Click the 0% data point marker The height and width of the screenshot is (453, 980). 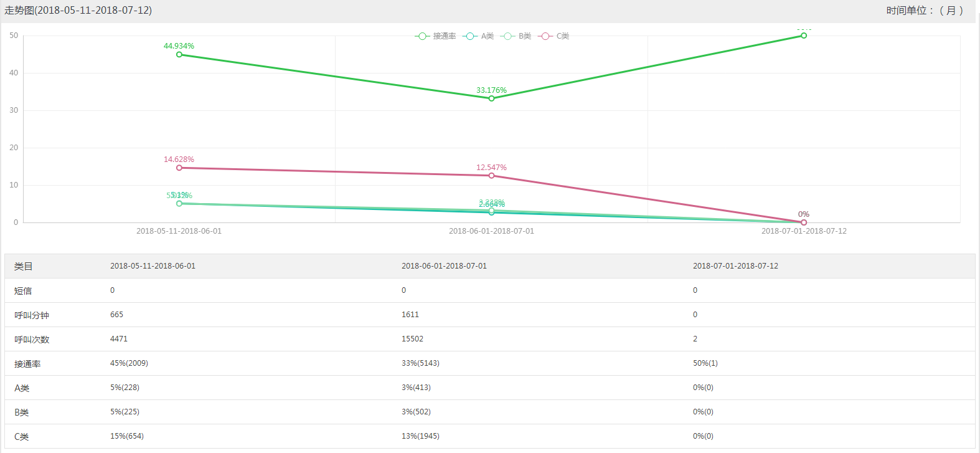click(804, 222)
